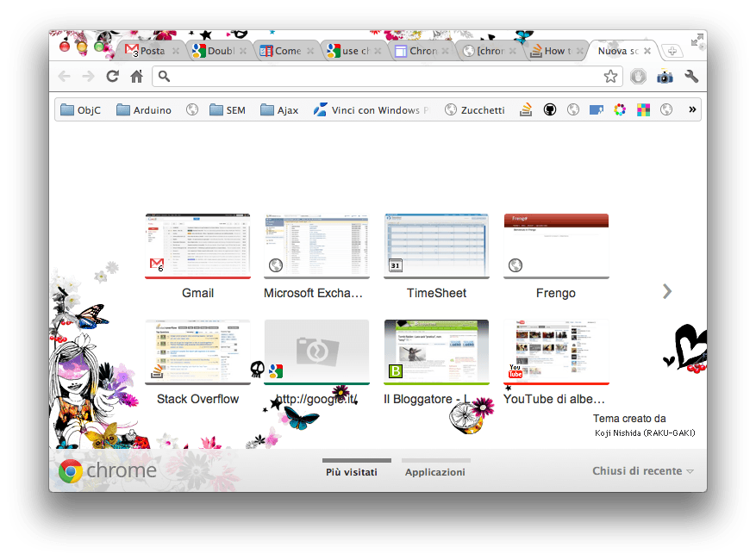Show the next page of thumbnails arrow
Image resolution: width=756 pixels, height=560 pixels.
point(666,292)
